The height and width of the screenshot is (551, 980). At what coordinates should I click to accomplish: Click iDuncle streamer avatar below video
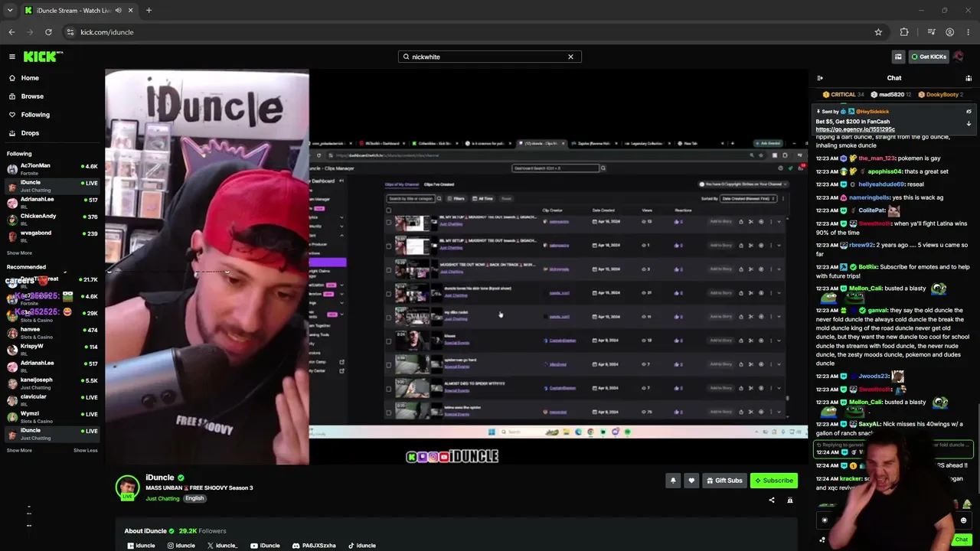tap(128, 487)
